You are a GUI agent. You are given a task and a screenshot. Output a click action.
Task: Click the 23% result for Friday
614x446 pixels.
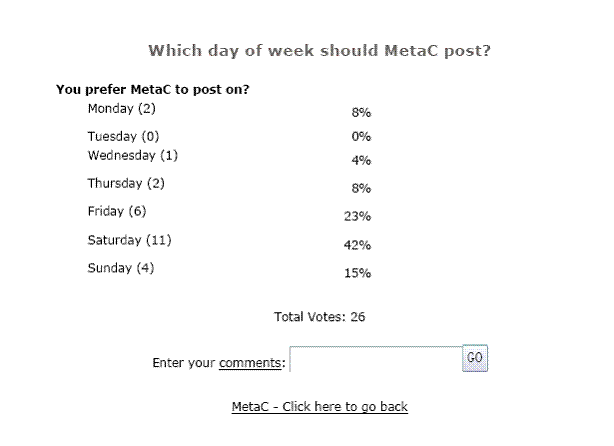(358, 216)
